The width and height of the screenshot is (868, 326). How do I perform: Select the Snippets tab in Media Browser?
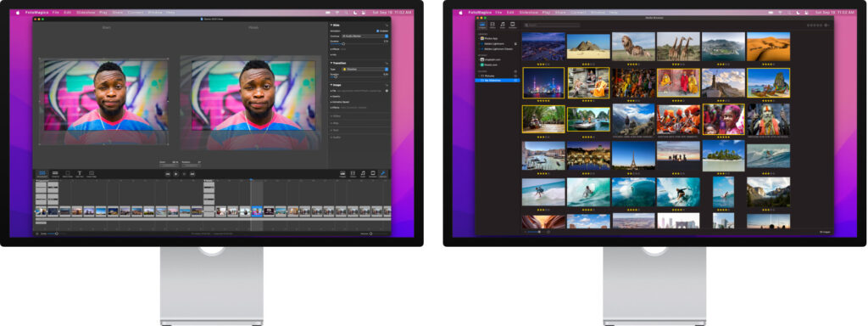click(x=513, y=25)
